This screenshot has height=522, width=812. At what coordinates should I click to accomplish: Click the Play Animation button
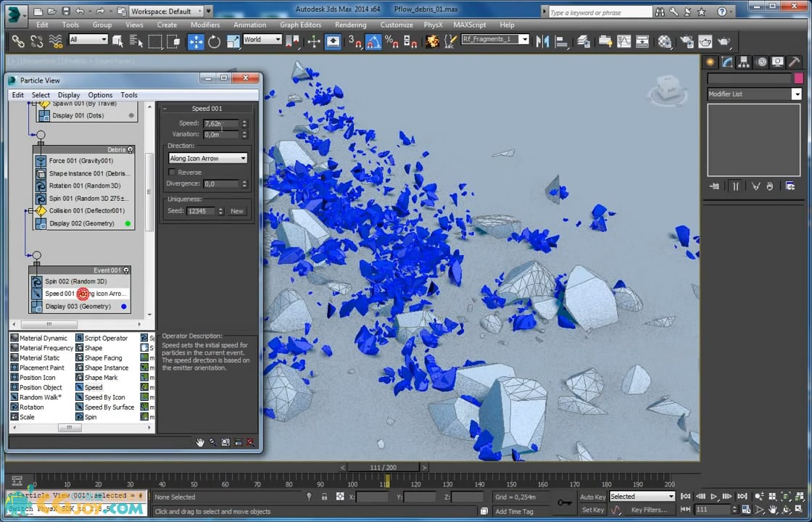click(713, 497)
